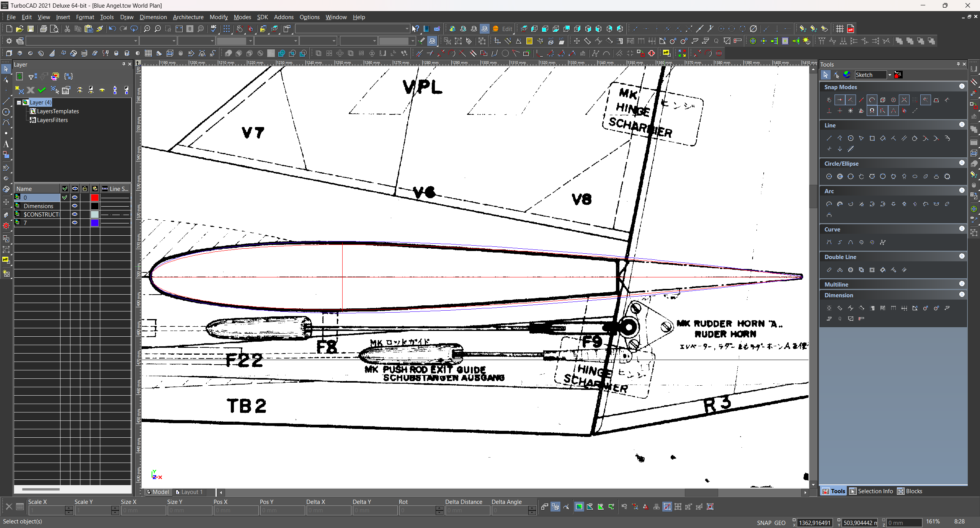This screenshot has height=528, width=980.
Task: Click the Print icon in toolbar
Action: pos(44,29)
